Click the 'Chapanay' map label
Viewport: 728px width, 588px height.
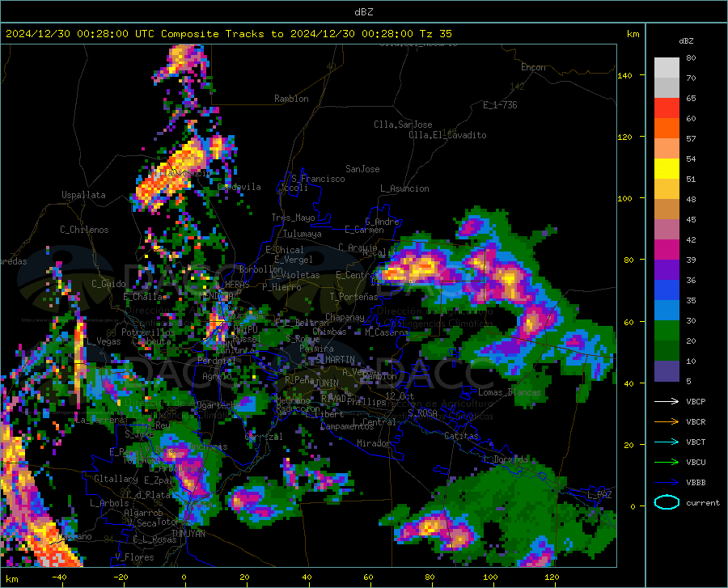tap(345, 317)
